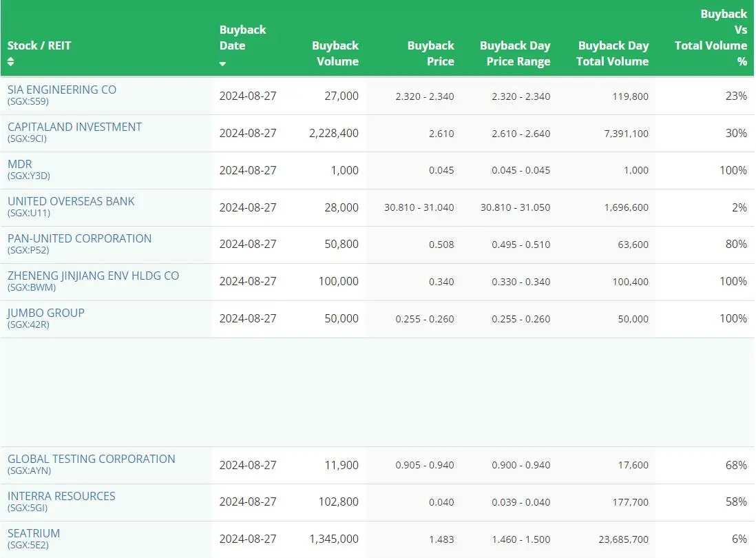Open ZHENENG JINJIANG ENV HLDG CO link
Image resolution: width=756 pixels, height=558 pixels.
pyautogui.click(x=93, y=276)
